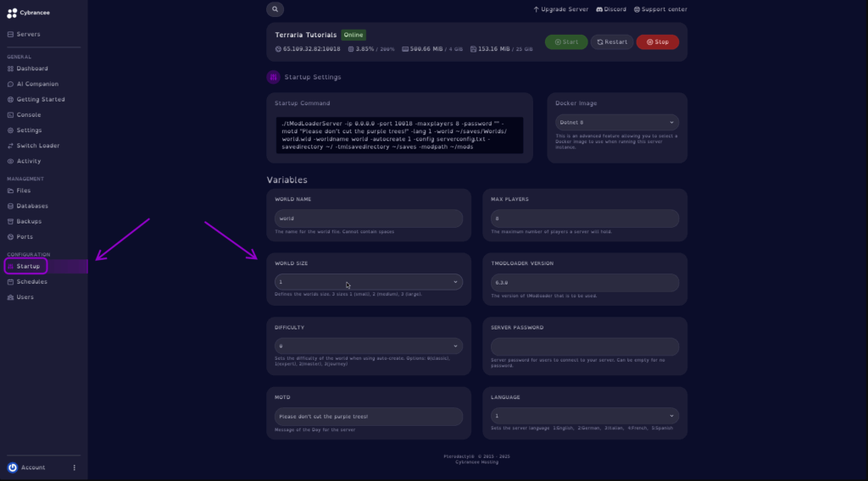The image size is (868, 481).
Task: Open the Files menu item
Action: (23, 191)
